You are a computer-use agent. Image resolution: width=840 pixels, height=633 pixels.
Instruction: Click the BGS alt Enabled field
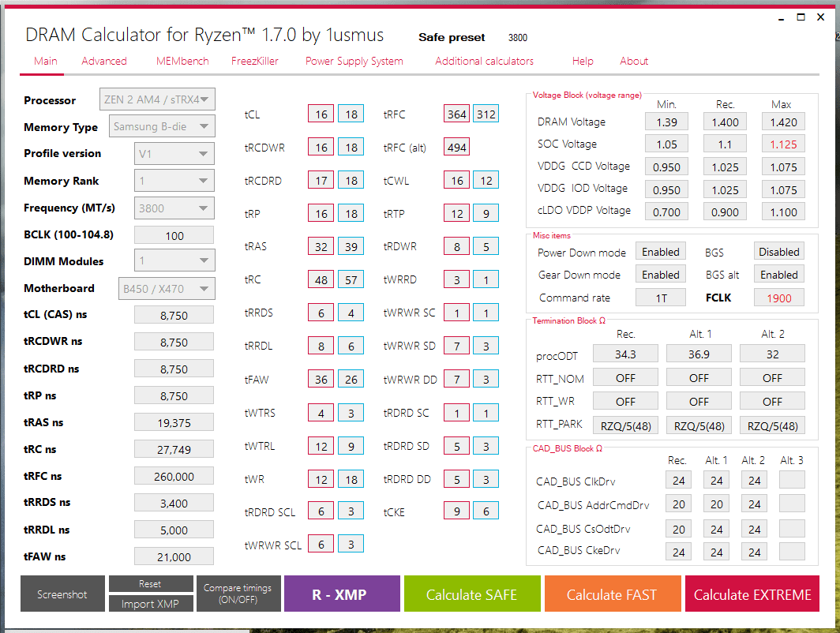point(779,275)
